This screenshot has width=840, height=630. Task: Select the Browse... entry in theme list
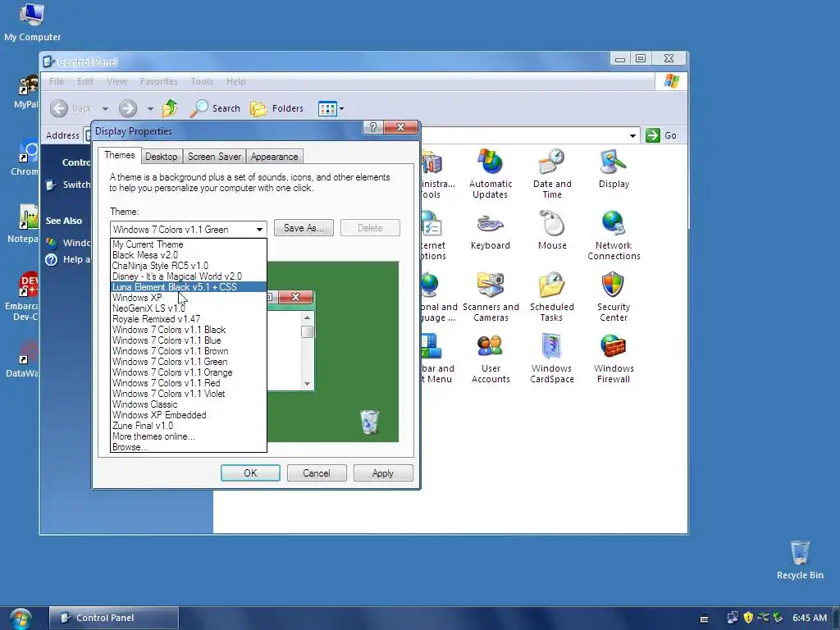point(188,447)
